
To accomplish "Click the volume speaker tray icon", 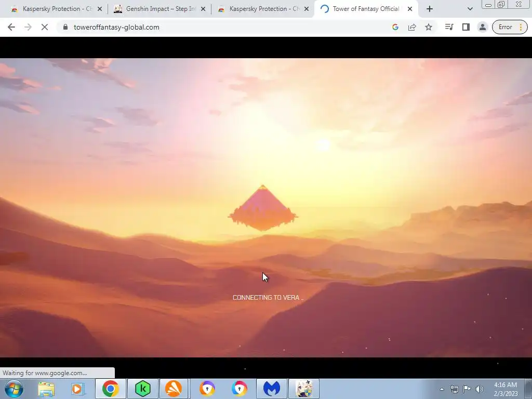I will point(480,389).
